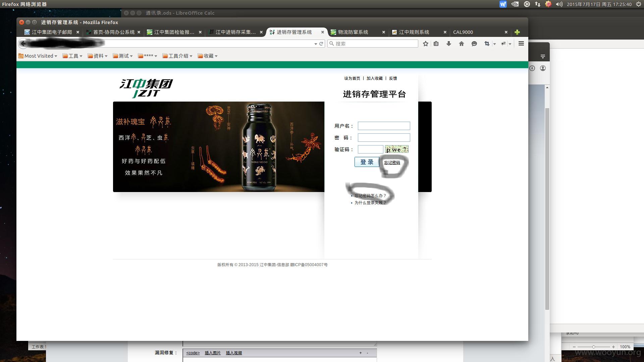Click the 登录 login button
Image resolution: width=644 pixels, height=362 pixels.
(367, 162)
